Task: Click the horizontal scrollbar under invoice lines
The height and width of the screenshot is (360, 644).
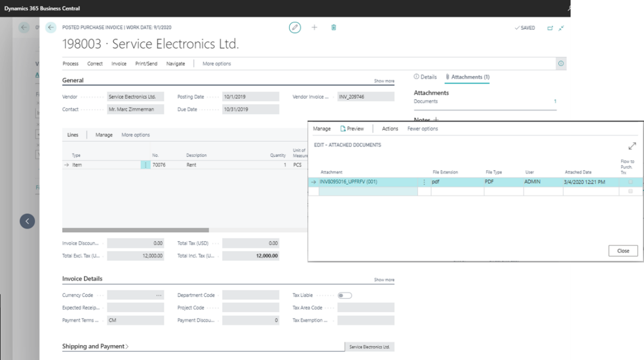Action: (136, 230)
